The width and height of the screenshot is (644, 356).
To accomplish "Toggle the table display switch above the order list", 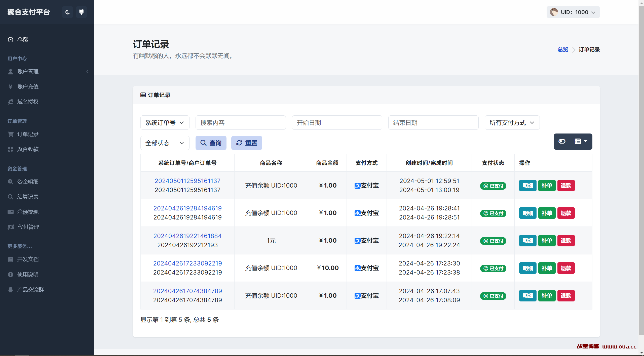I will tap(562, 142).
